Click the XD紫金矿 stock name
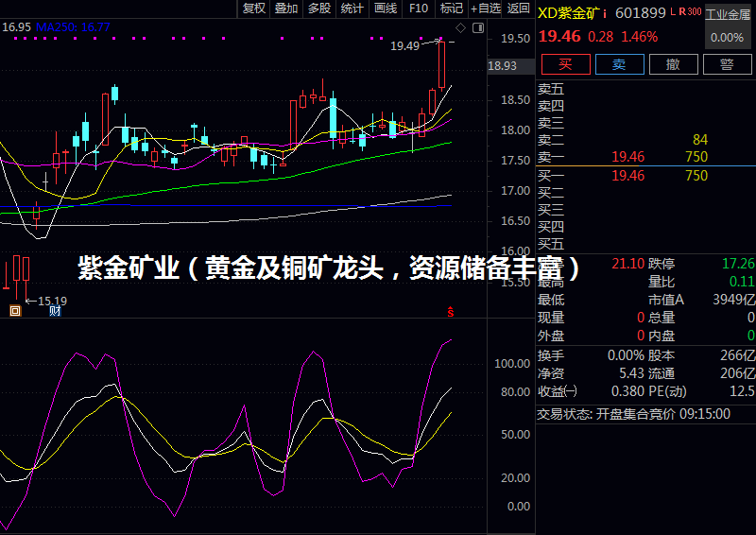Screen dimensions: 756x535 point(568,13)
